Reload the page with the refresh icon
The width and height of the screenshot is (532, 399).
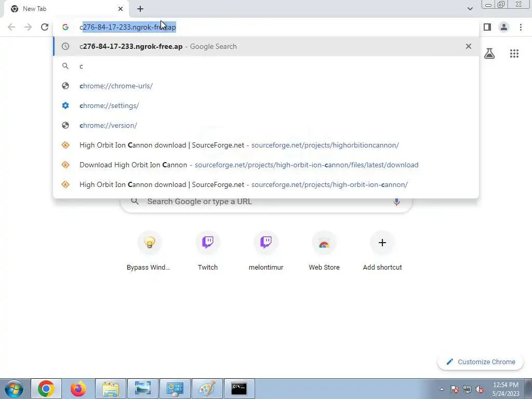tap(45, 27)
